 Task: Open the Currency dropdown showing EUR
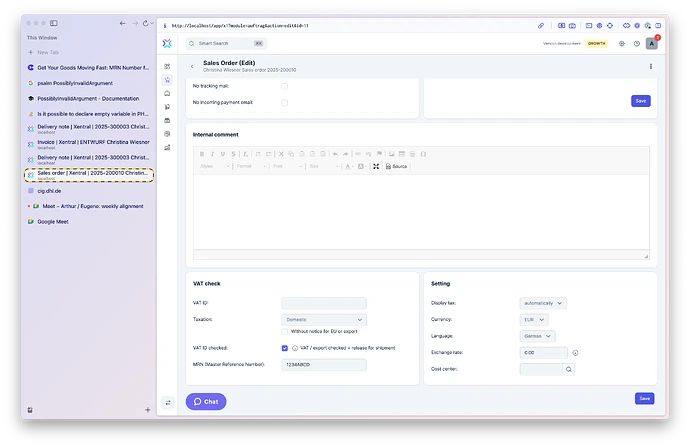pos(534,320)
